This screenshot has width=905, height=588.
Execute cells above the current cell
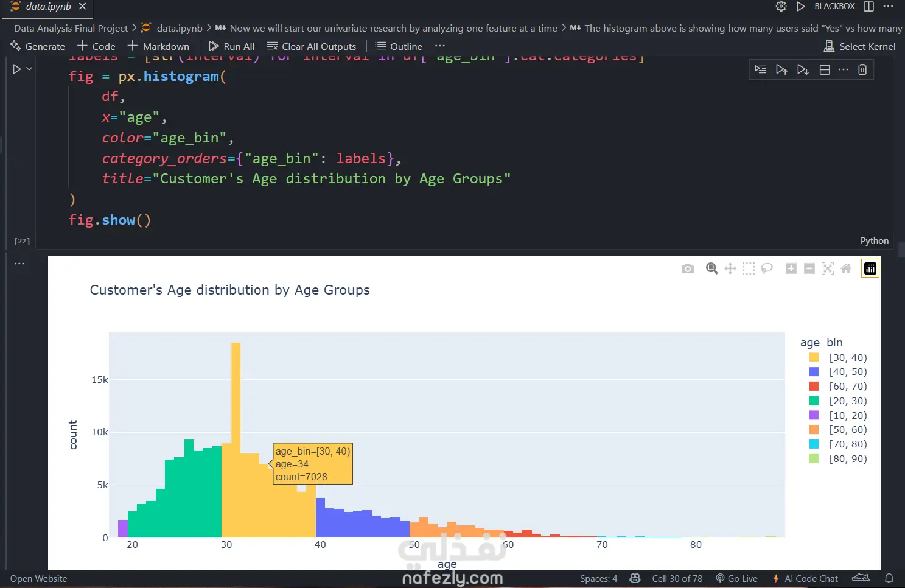(x=781, y=69)
